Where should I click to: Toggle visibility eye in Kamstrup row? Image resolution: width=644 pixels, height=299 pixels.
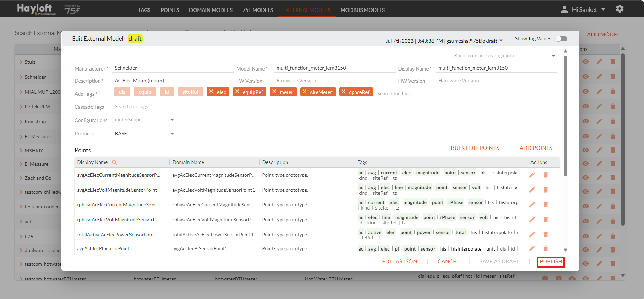pos(586,121)
